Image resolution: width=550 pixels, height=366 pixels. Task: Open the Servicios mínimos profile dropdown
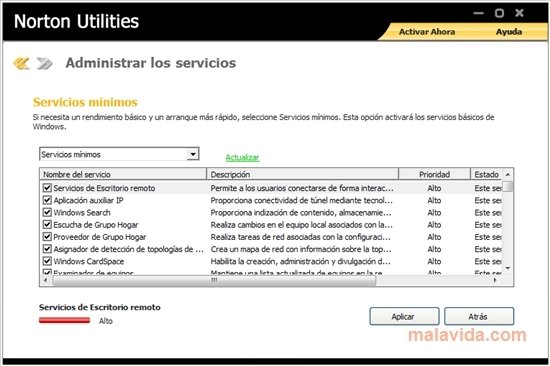[x=193, y=154]
